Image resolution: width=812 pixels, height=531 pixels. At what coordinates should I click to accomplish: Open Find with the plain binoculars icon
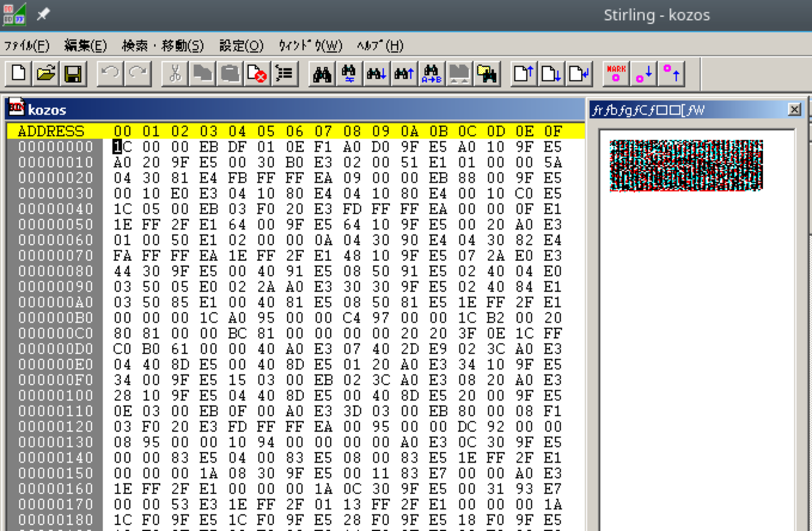[322, 74]
